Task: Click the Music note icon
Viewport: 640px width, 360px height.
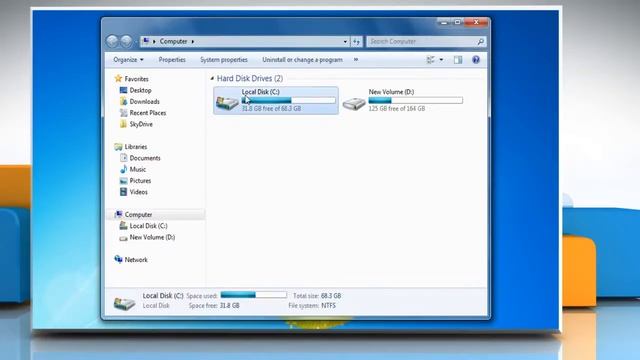Action: tap(123, 169)
